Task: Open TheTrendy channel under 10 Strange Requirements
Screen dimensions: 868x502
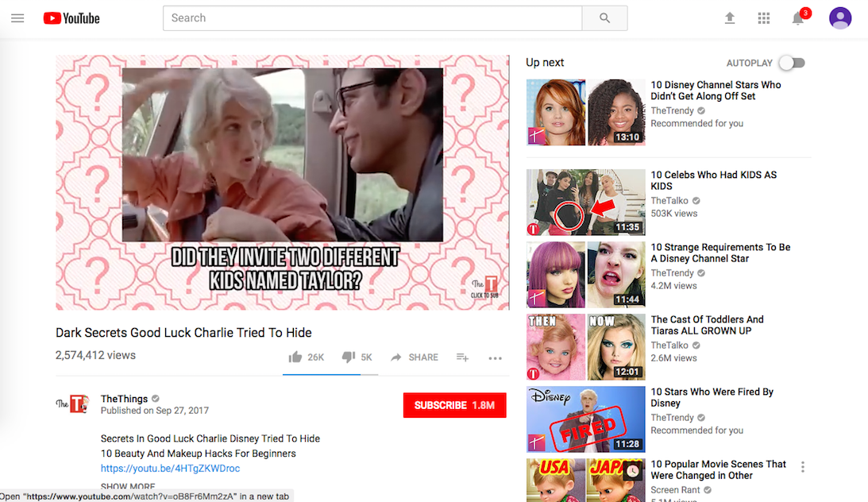Action: (672, 273)
